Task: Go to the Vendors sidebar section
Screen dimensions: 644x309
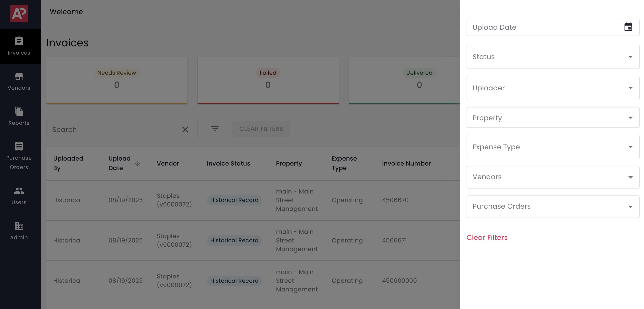Action: click(x=19, y=81)
